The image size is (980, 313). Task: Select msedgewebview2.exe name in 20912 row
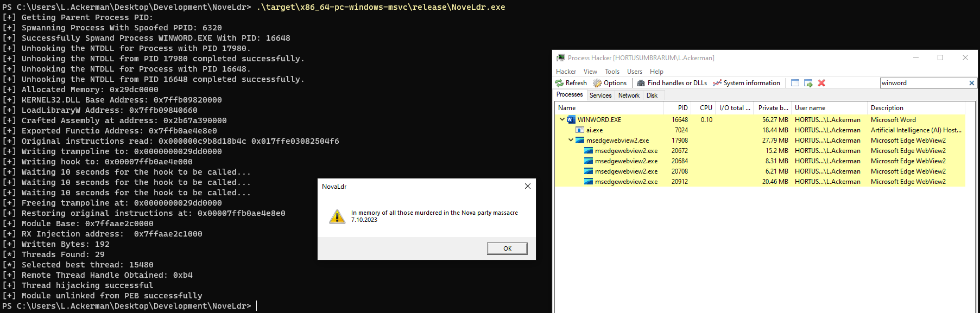[x=626, y=182]
